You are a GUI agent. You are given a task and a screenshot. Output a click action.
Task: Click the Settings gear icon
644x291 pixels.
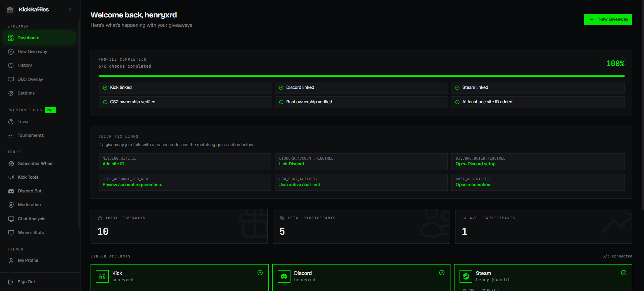[x=11, y=93]
